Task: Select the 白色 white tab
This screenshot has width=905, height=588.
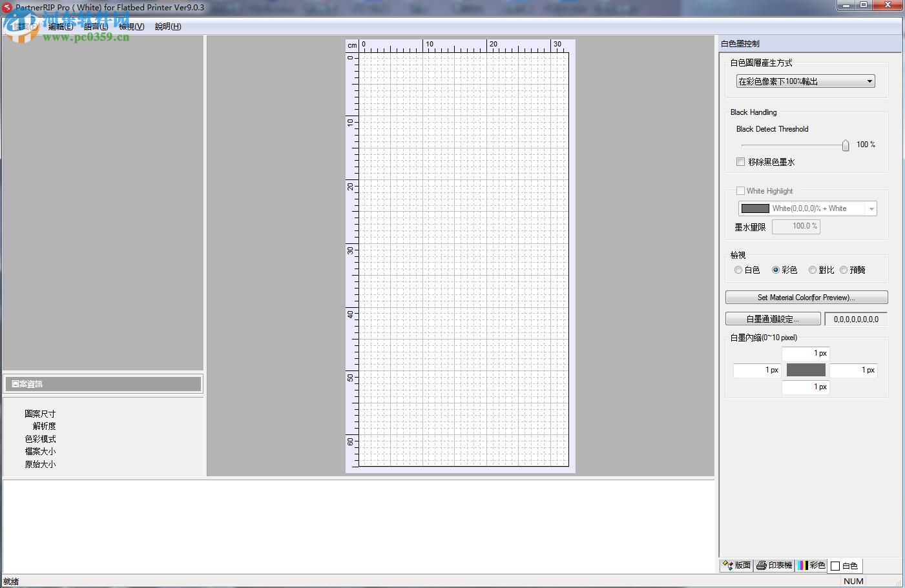Action: tap(845, 566)
